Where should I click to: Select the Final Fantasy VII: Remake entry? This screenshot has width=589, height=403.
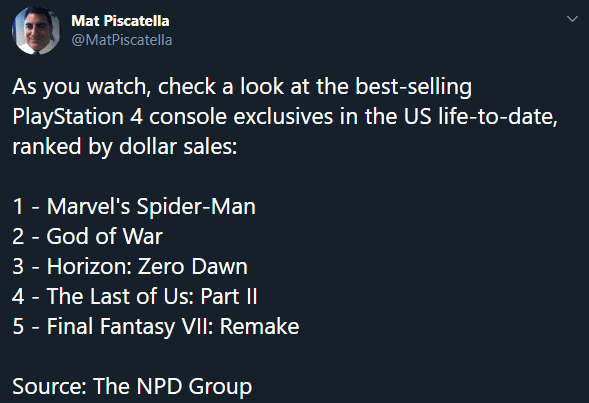(x=156, y=326)
